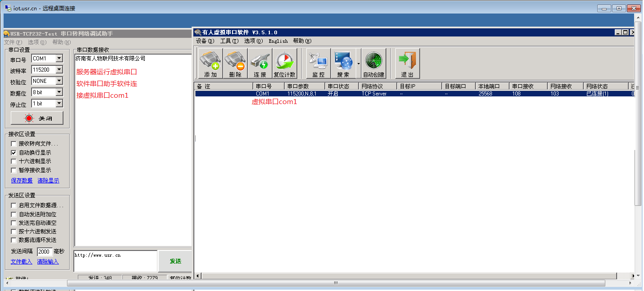This screenshot has height=291, width=644.
Task: Click the 退出 (Exit) door icon
Action: 407,64
